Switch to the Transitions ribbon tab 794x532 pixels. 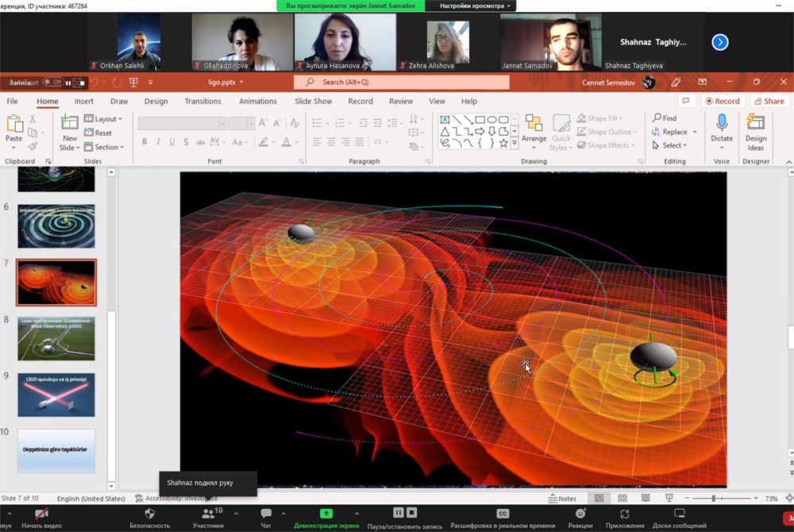(202, 102)
